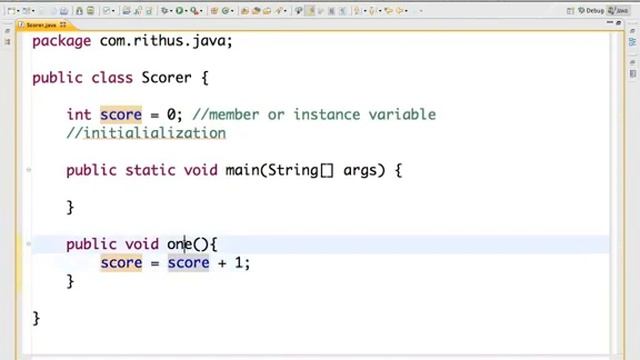The image size is (640, 360).
Task: Click the right-hand 'score' before '+ 1'
Action: coord(189,263)
